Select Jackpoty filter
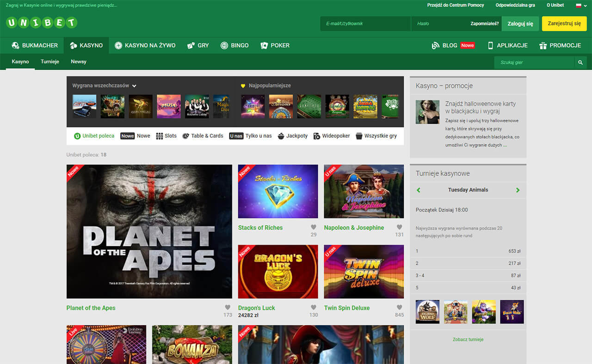This screenshot has height=364, width=592. click(293, 136)
